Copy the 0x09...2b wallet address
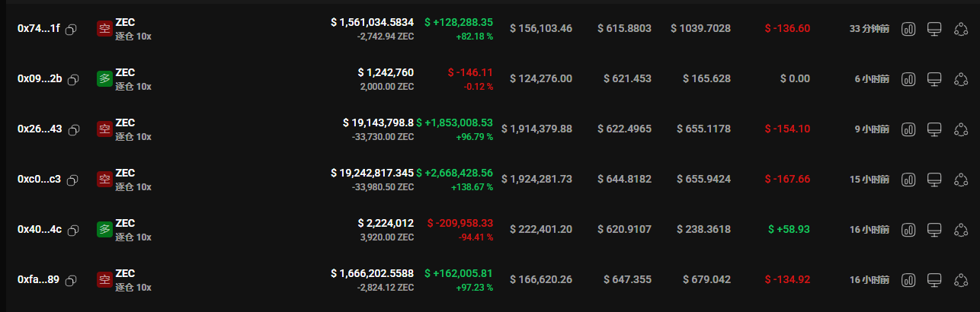 75,80
